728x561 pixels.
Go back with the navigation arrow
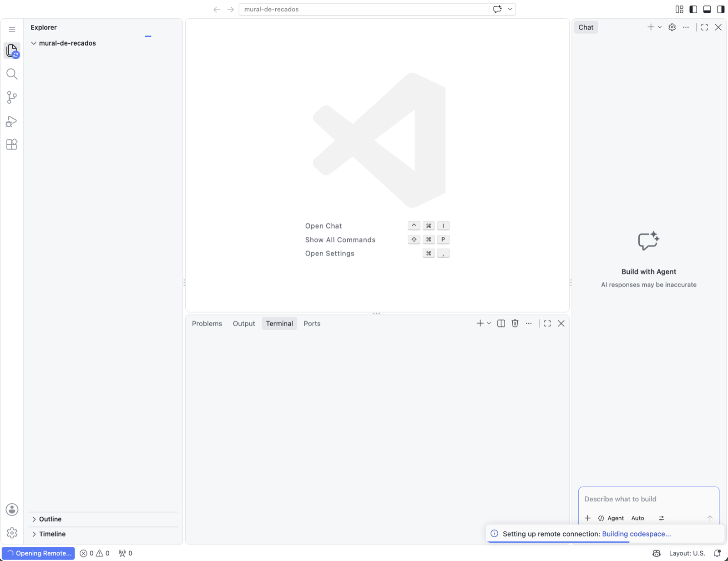tap(217, 9)
